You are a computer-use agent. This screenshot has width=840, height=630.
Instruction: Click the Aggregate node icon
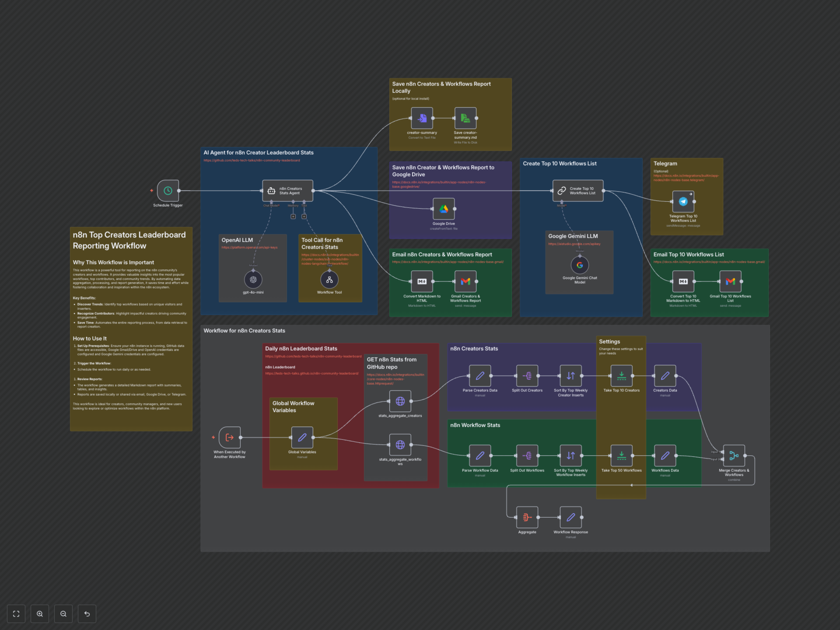(x=527, y=517)
